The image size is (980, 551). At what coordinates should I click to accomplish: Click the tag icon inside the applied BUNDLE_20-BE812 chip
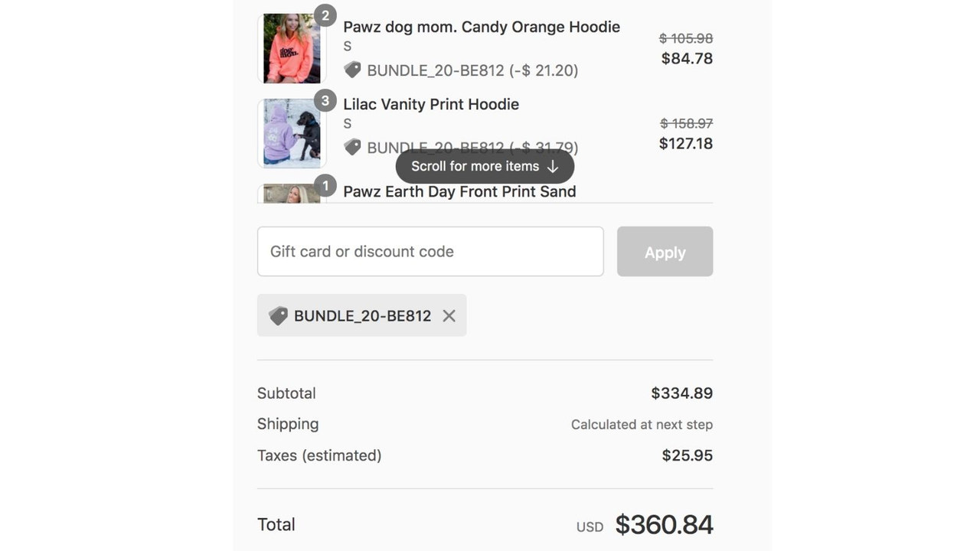[278, 315]
